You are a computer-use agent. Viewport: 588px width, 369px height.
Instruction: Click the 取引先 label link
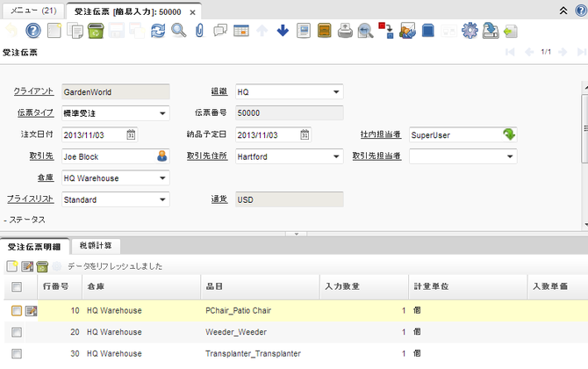(x=41, y=156)
